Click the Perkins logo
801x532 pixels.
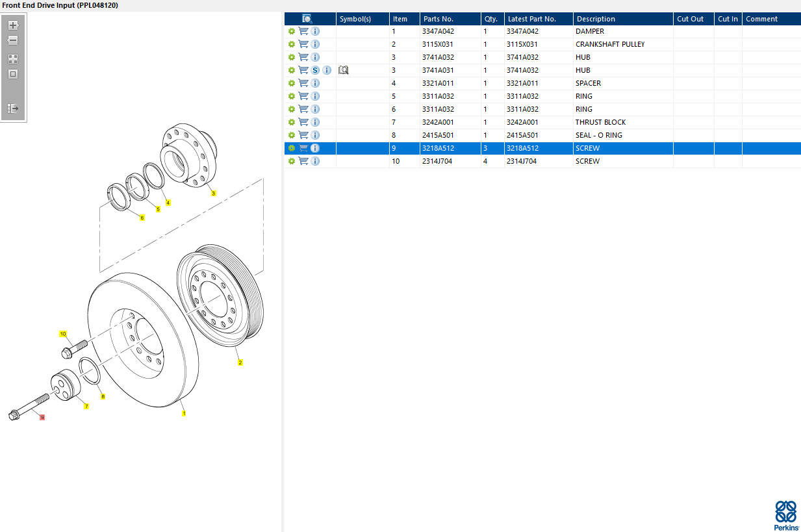pos(786,516)
